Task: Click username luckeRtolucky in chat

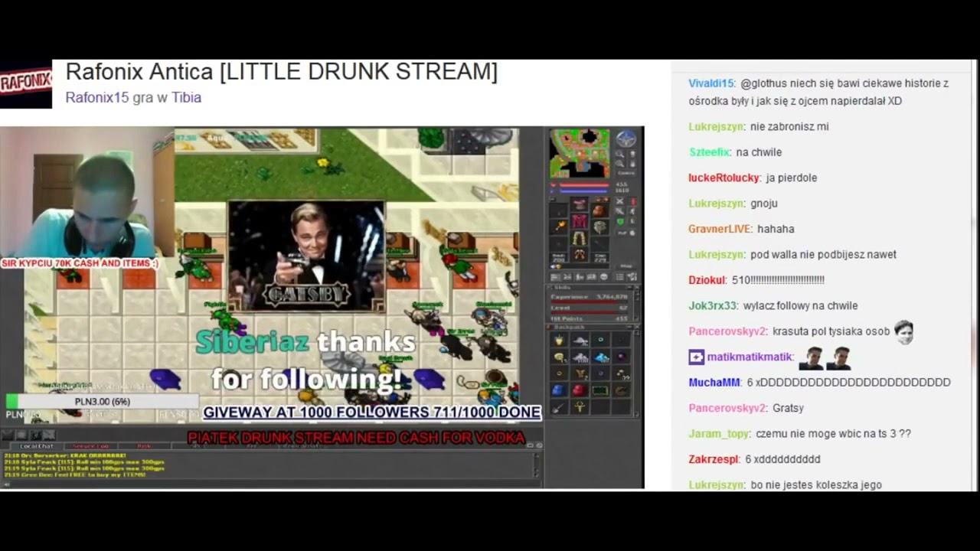Action: (x=724, y=178)
